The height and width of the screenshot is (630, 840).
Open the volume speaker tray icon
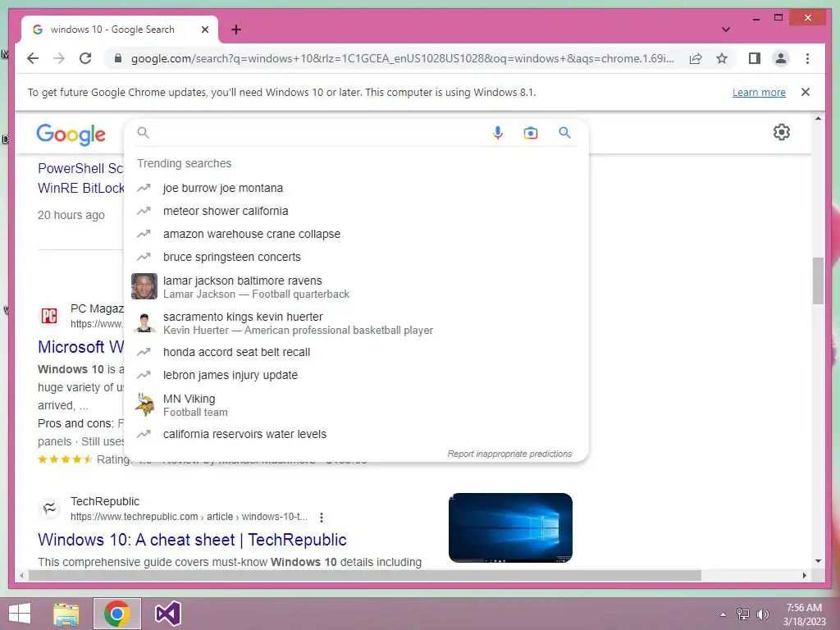762,614
